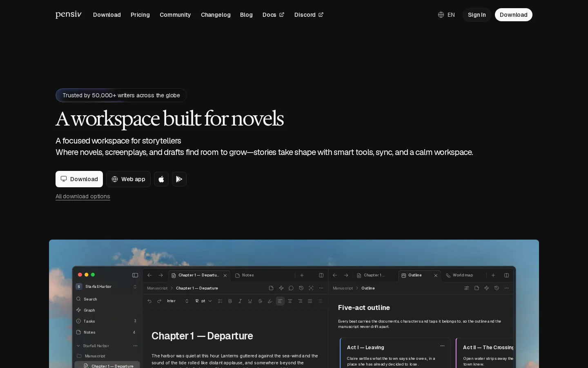Toggle italic formatting
The height and width of the screenshot is (368, 588).
pos(240,301)
